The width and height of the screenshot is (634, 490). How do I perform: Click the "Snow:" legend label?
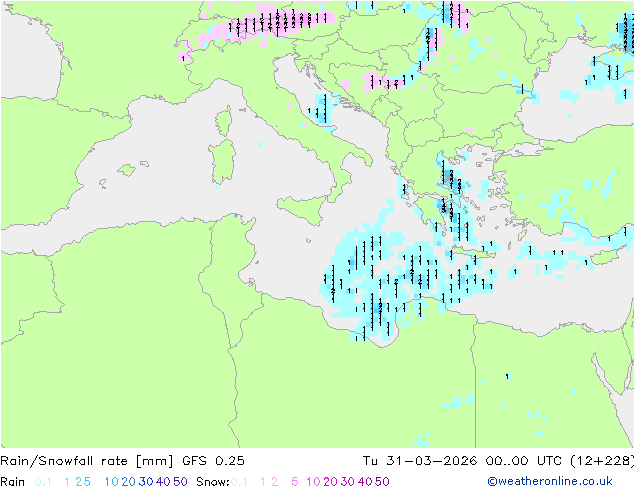[213, 482]
